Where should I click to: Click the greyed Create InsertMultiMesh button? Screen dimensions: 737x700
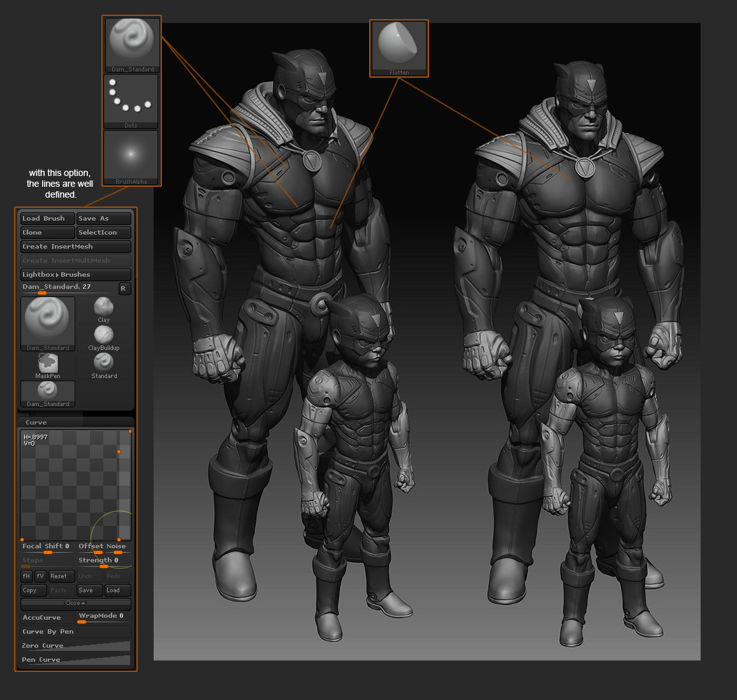click(76, 261)
